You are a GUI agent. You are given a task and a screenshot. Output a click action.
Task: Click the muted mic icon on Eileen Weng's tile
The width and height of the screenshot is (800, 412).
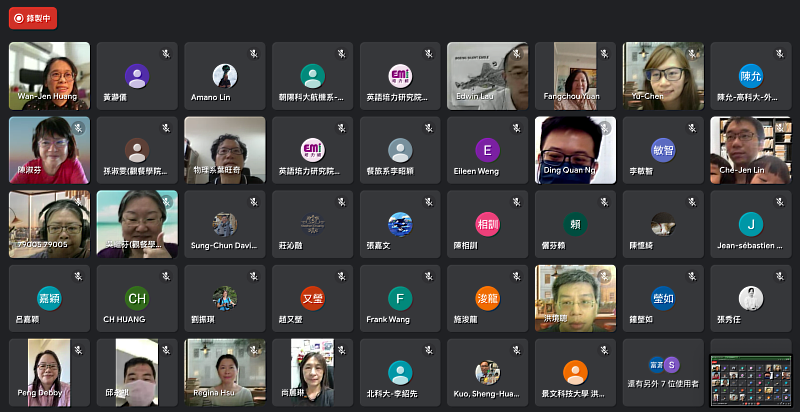(517, 127)
